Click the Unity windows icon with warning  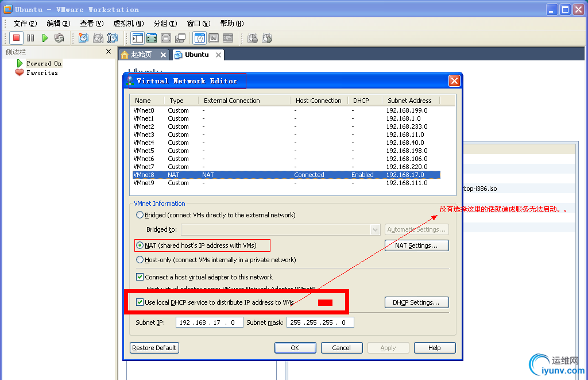180,38
